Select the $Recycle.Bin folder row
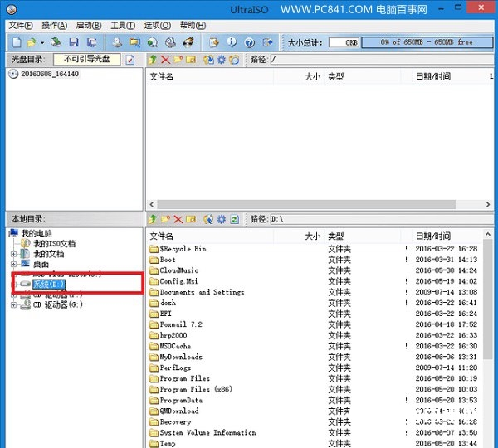498x448 pixels. pos(314,249)
